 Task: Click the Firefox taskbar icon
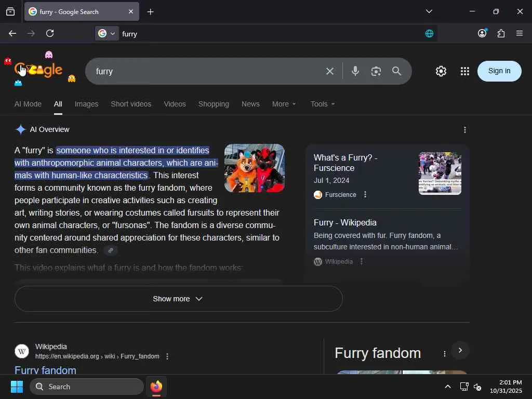click(x=156, y=387)
